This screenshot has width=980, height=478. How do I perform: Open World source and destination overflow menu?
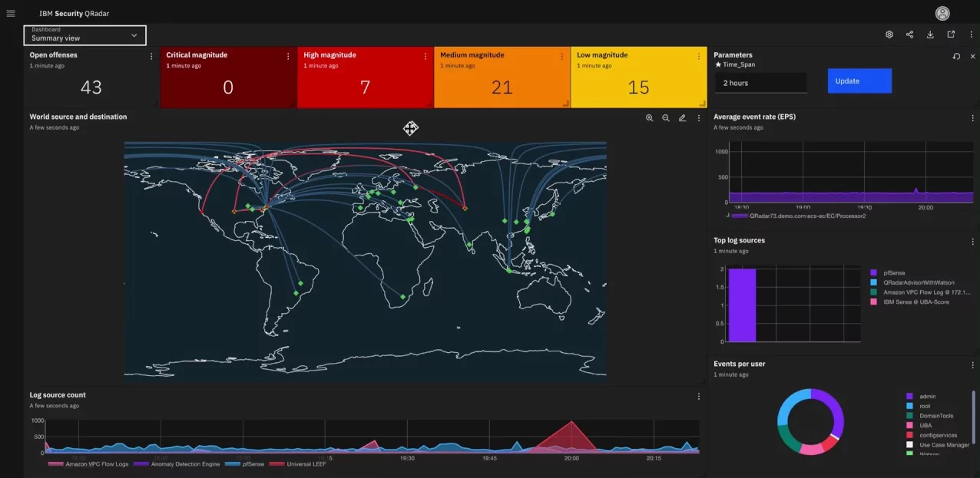pyautogui.click(x=699, y=118)
